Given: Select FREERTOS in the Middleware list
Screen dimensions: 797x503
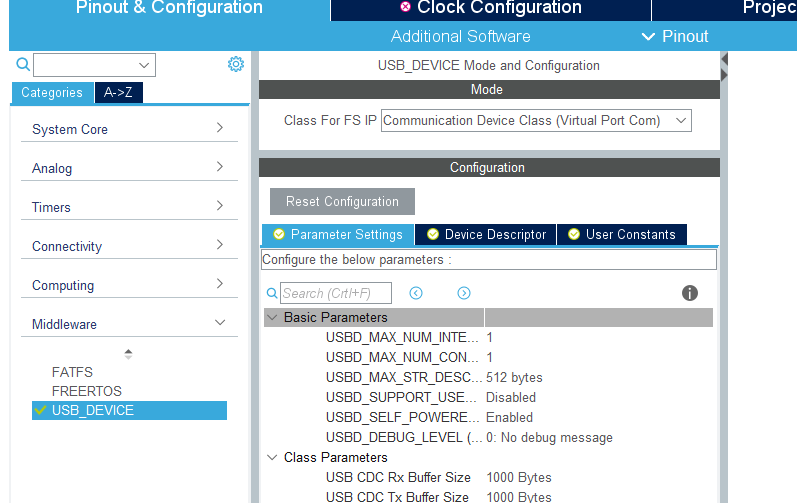Looking at the screenshot, I should [87, 391].
